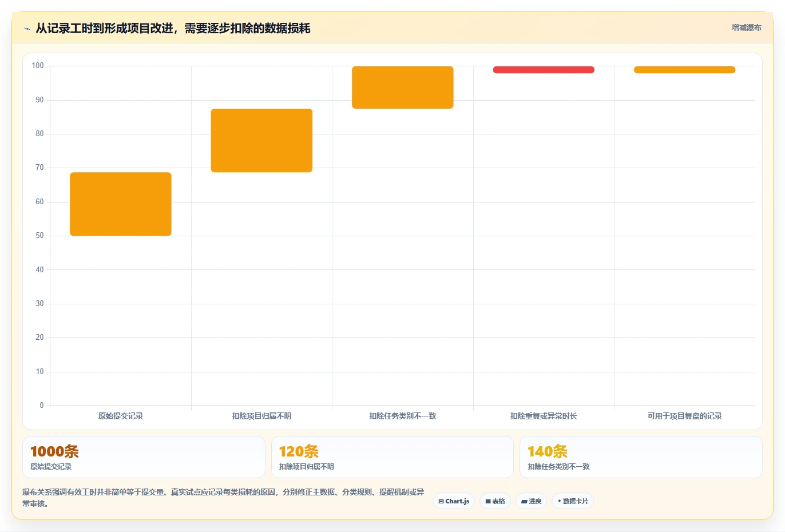Select the 数据卡片 tag pill
The height and width of the screenshot is (532, 785).
point(573,501)
